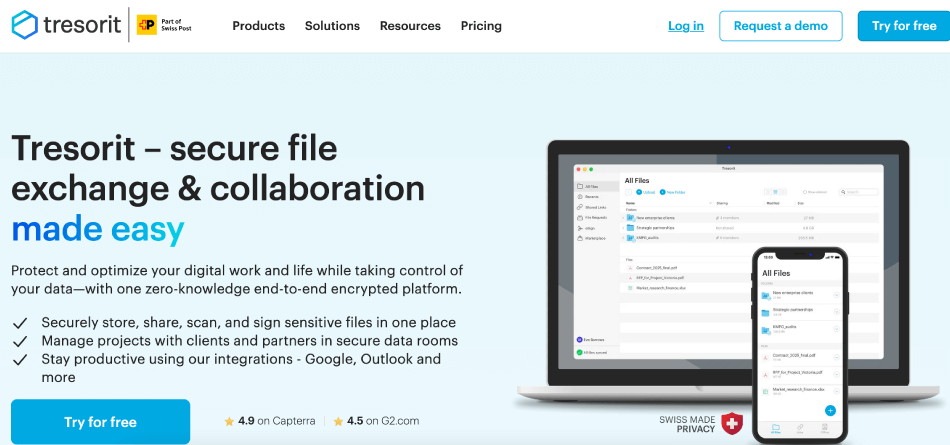Expand options for Strategic partnerships on phone
Image resolution: width=950 pixels, height=445 pixels.
(x=837, y=312)
